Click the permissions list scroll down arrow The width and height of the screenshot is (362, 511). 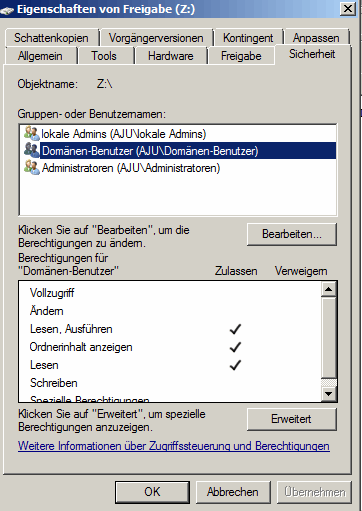point(329,394)
